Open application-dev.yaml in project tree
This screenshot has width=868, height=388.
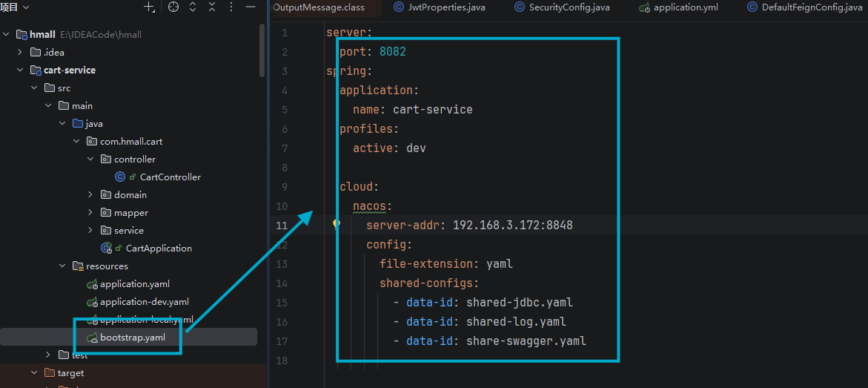click(x=145, y=301)
